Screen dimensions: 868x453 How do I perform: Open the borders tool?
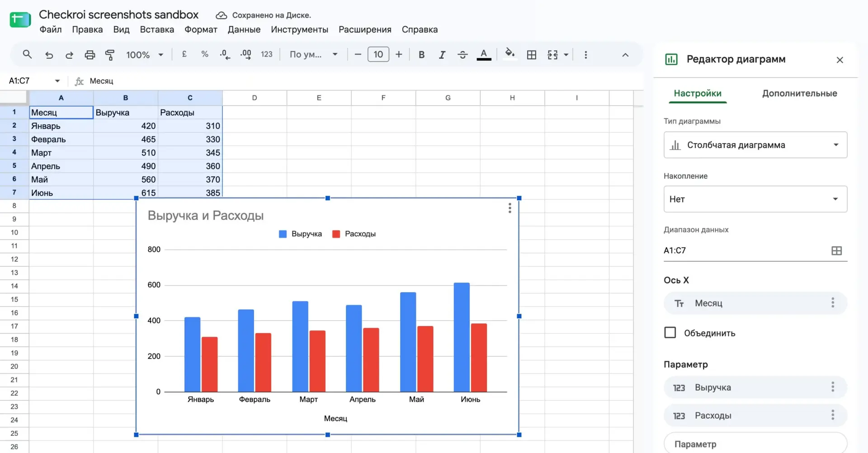pos(532,55)
